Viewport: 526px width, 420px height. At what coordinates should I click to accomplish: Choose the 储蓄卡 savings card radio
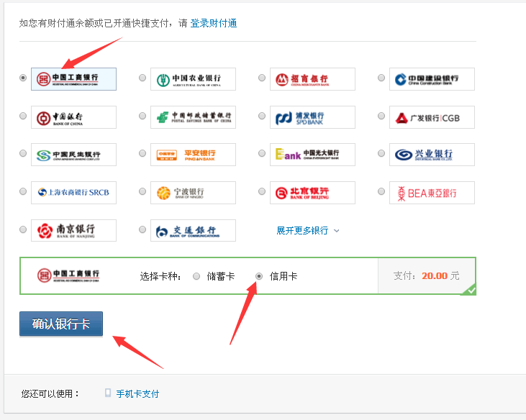196,276
